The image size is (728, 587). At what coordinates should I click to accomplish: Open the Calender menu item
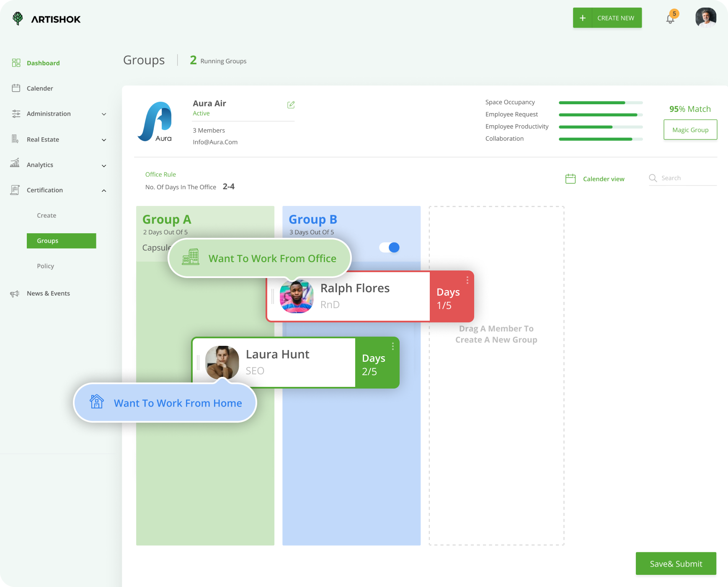[x=40, y=88]
